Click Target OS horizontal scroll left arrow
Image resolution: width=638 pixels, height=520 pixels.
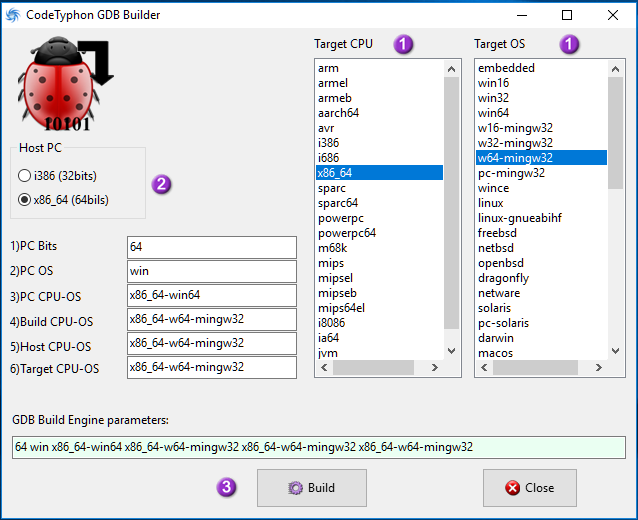484,367
